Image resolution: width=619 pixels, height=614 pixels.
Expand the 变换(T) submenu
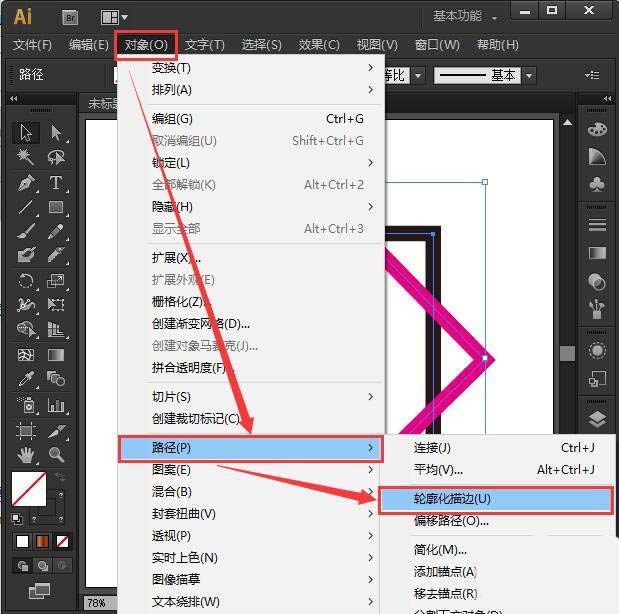point(251,68)
